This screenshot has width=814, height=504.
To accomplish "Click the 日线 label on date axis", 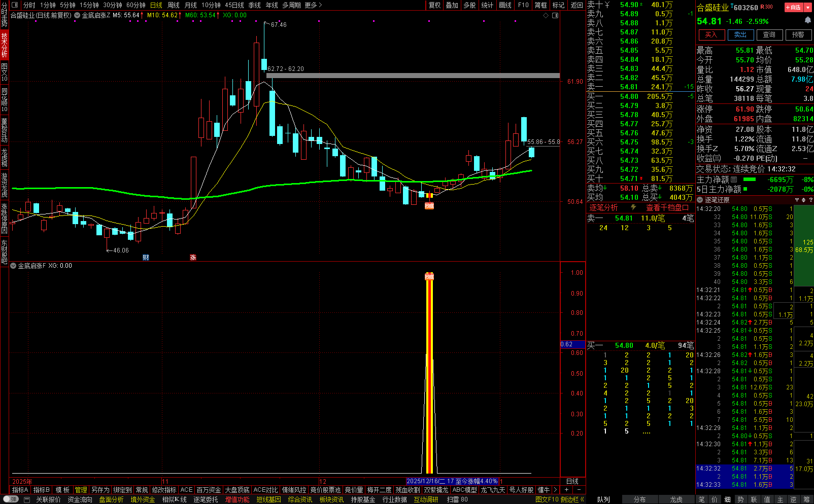I will coord(572,481).
